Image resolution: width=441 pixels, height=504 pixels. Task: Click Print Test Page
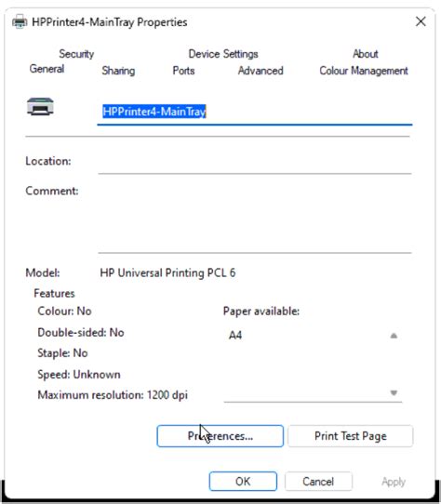point(351,436)
